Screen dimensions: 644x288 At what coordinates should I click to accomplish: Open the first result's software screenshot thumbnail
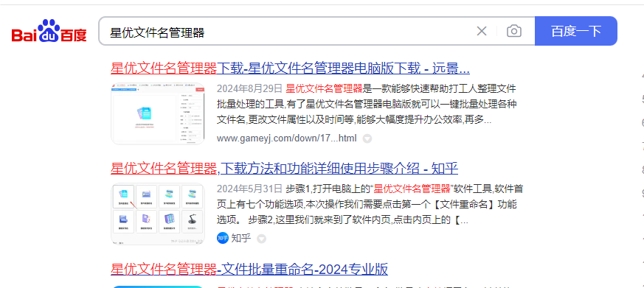[158, 113]
